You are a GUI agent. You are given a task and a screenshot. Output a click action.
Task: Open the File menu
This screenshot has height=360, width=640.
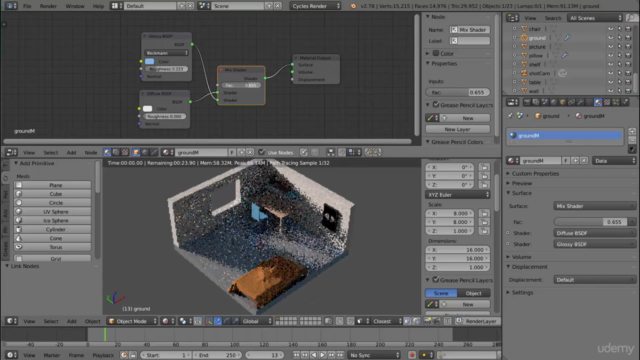click(x=27, y=6)
